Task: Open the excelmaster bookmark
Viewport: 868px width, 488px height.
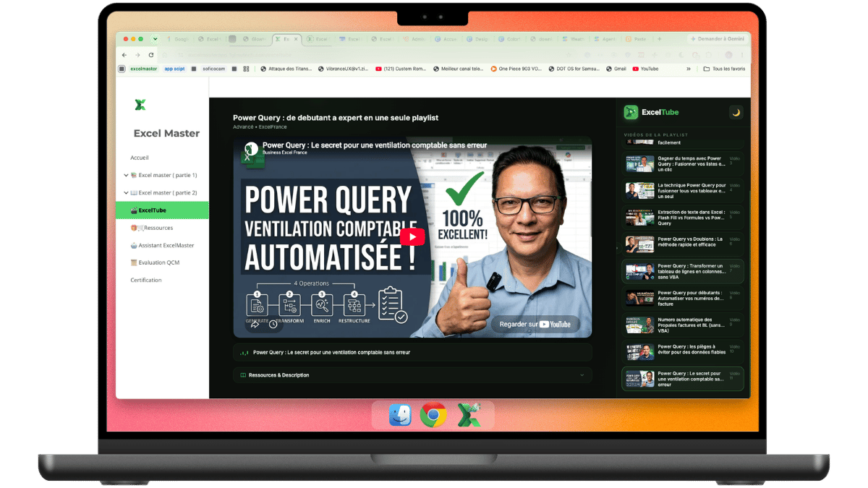Action: (143, 69)
